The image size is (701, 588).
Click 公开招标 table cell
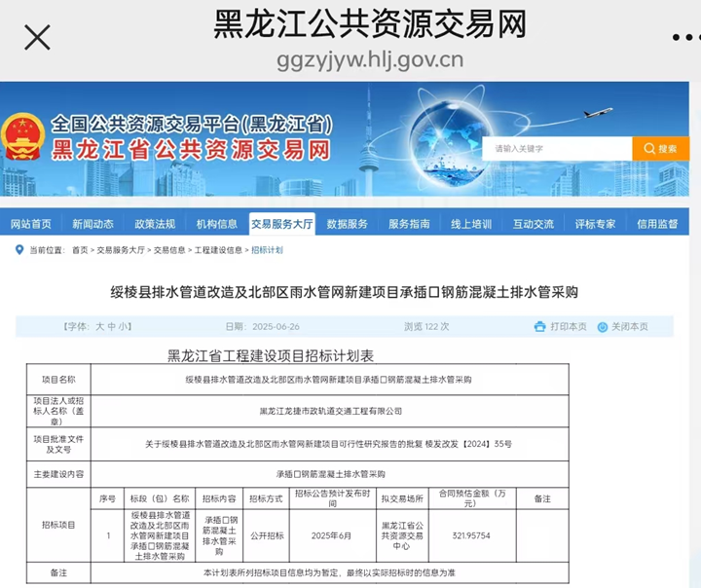[267, 535]
